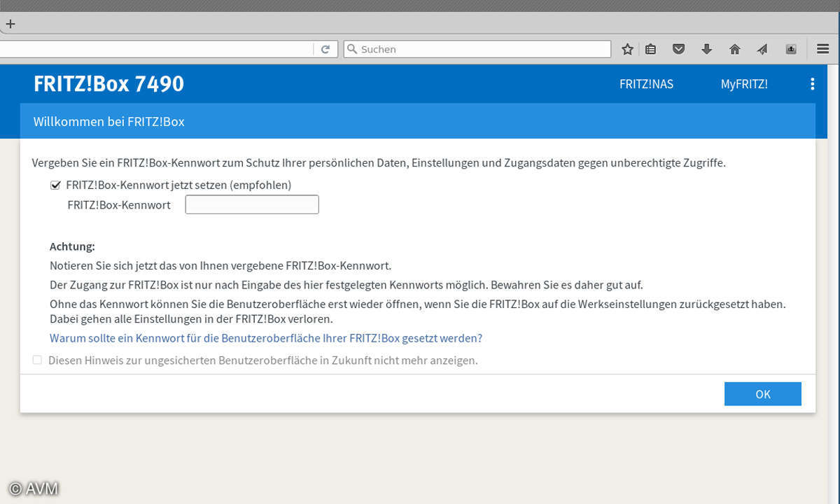Click the line starting Vergeben Sie ein FRITZ!Box-Kennwort
The height and width of the screenshot is (504, 840).
379,163
